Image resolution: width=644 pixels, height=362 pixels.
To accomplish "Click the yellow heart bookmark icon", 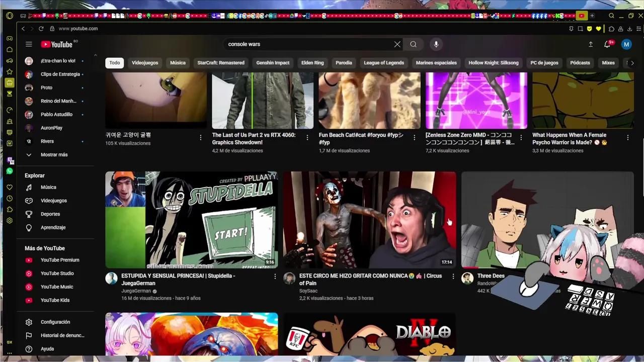I will click(598, 29).
